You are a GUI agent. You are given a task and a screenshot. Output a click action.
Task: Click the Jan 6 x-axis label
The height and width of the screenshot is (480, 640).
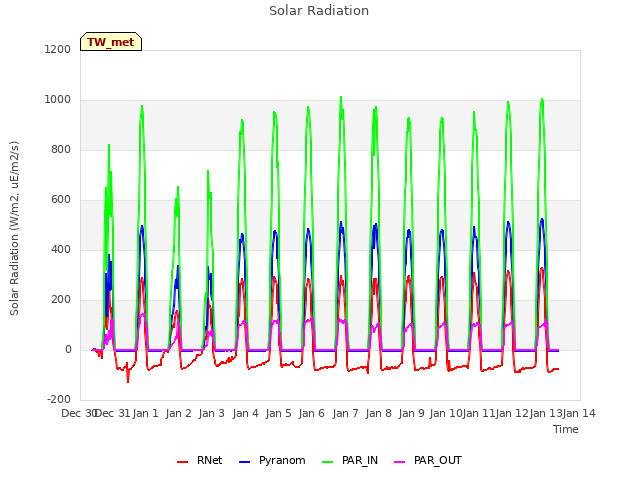(312, 413)
